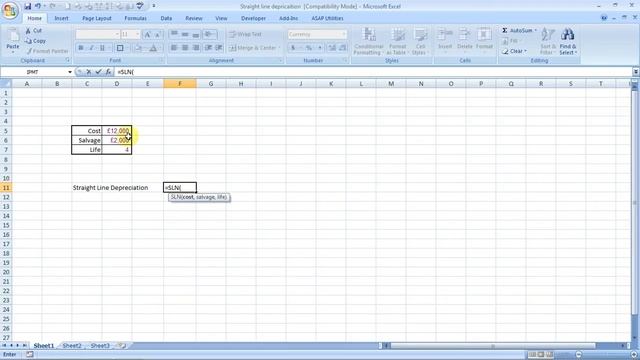Toggle Merge & Center
The image size is (640, 360).
coord(253,48)
